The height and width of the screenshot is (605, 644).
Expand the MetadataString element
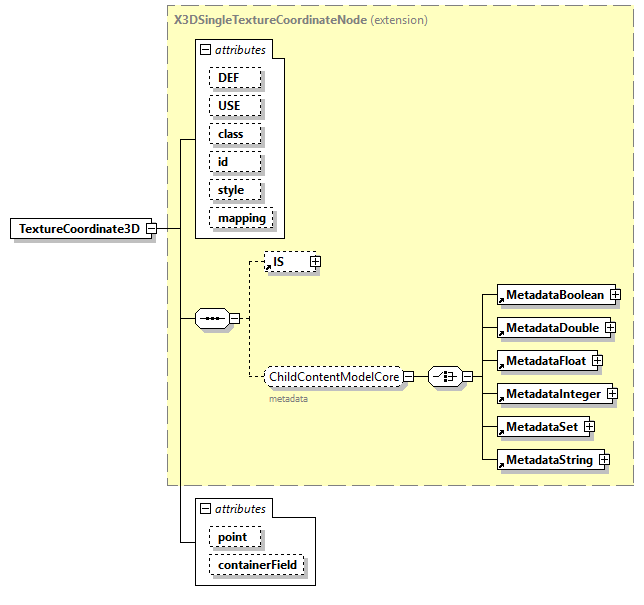coord(604,460)
